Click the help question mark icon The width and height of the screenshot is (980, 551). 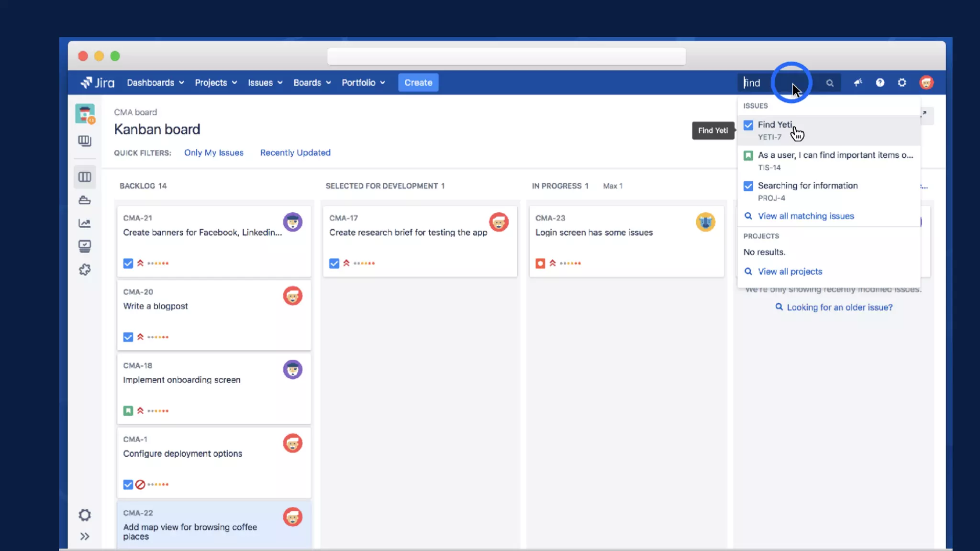coord(880,83)
